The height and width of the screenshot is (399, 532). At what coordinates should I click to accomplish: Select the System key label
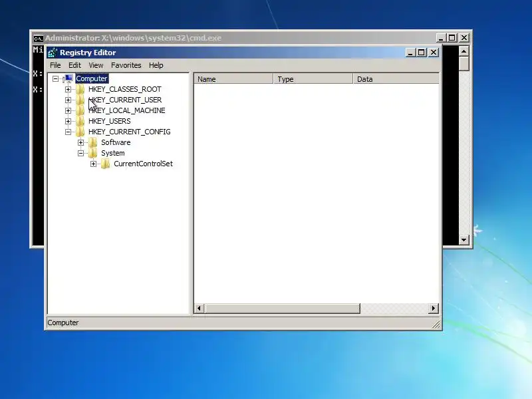(x=113, y=153)
